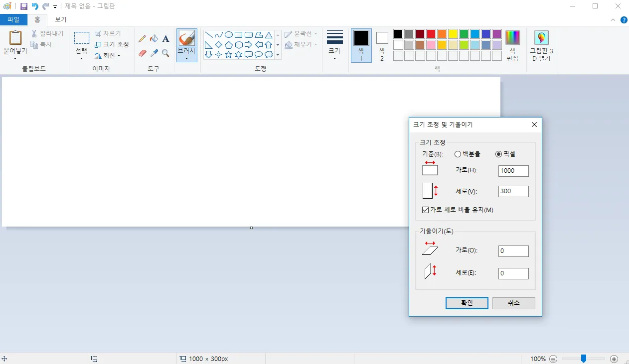Viewport: 629px width, 364px height.
Task: Select the Pencil tool
Action: point(143,38)
